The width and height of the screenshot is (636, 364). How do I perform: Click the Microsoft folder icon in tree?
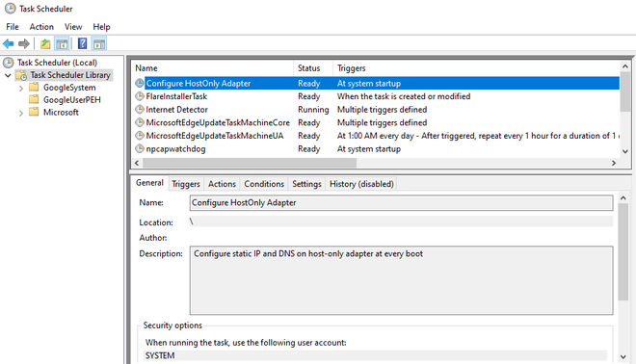(x=34, y=112)
